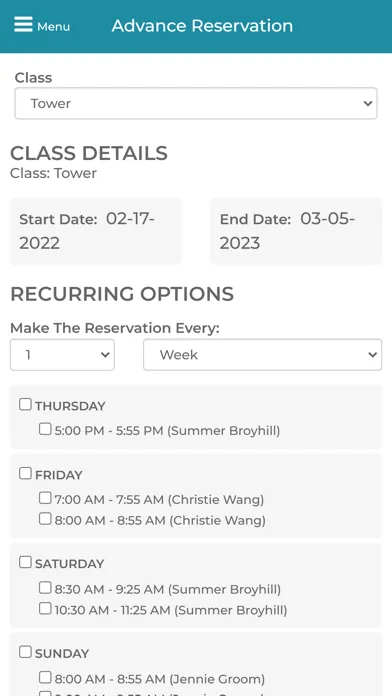This screenshot has height=696, width=392.
Task: Click the Class dropdown chevron arrow
Action: point(368,103)
